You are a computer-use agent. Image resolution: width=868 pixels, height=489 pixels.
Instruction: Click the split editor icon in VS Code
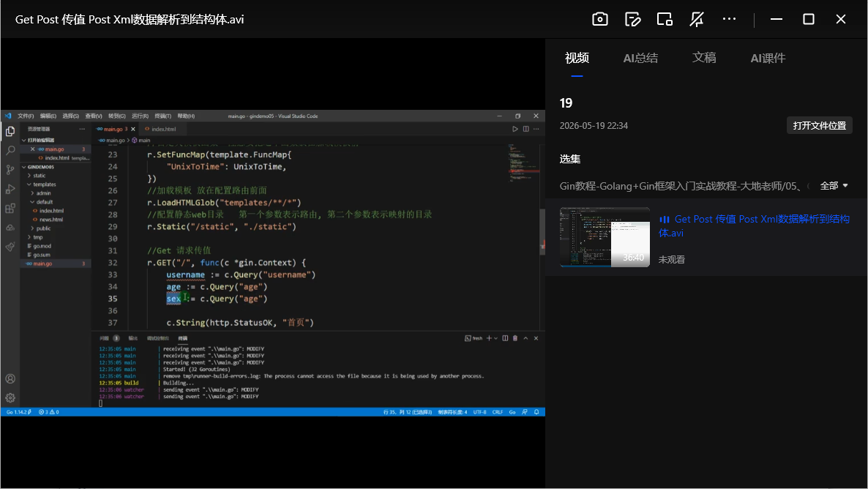coord(526,129)
